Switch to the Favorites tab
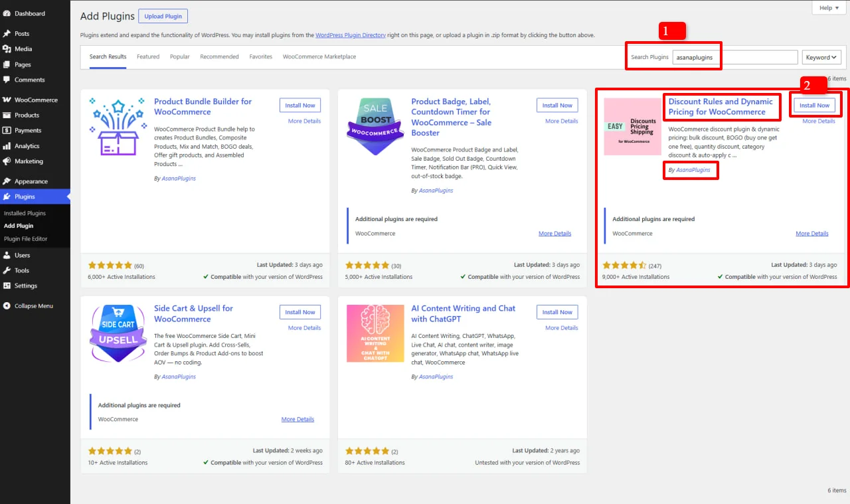Image resolution: width=850 pixels, height=504 pixels. [261, 57]
